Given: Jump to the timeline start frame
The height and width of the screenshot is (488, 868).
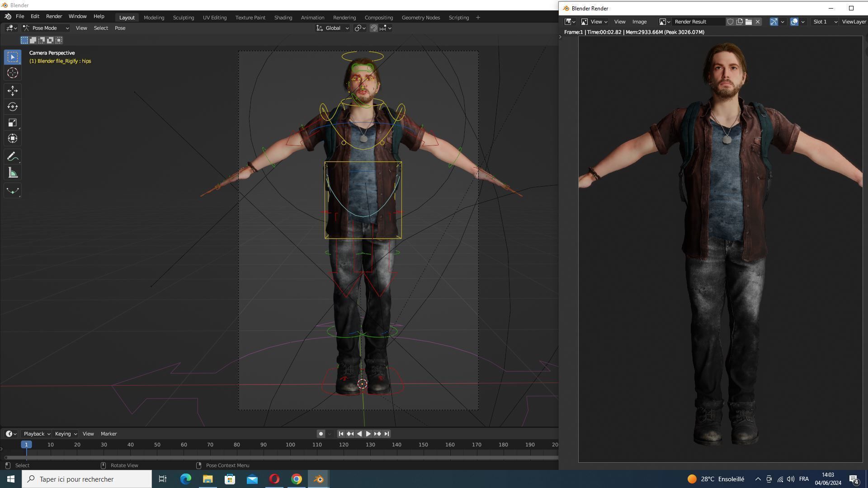Looking at the screenshot, I should pos(341,434).
